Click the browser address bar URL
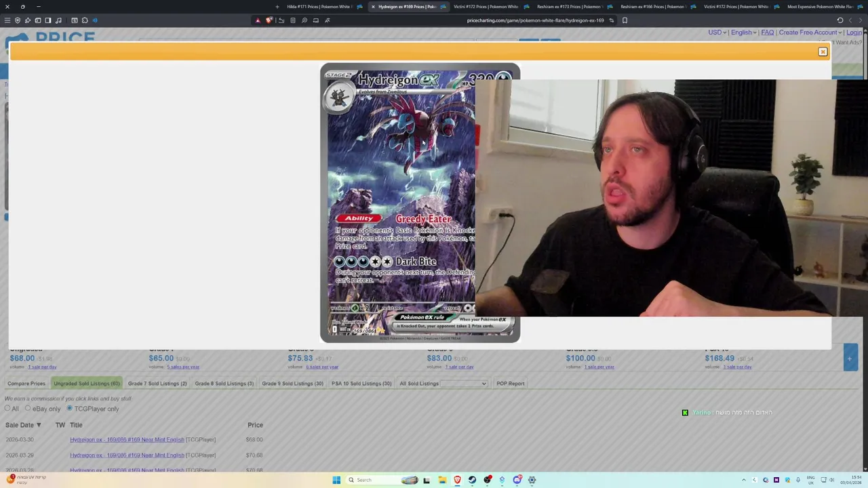This screenshot has width=868, height=488. tap(535, 20)
